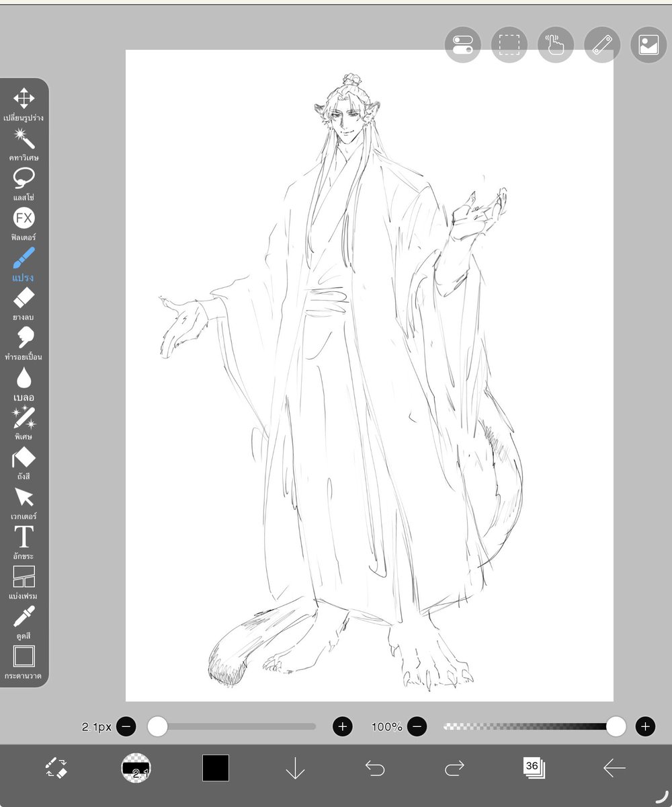Select the Special pen tool (พิเศษ)
The height and width of the screenshot is (807, 672).
click(24, 423)
